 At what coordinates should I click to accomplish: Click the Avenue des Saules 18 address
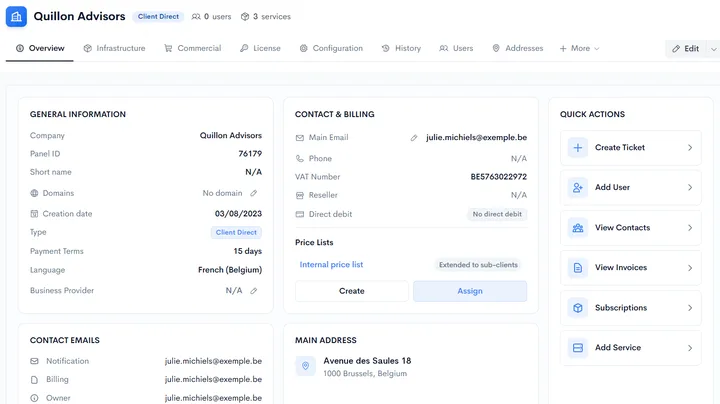367,361
